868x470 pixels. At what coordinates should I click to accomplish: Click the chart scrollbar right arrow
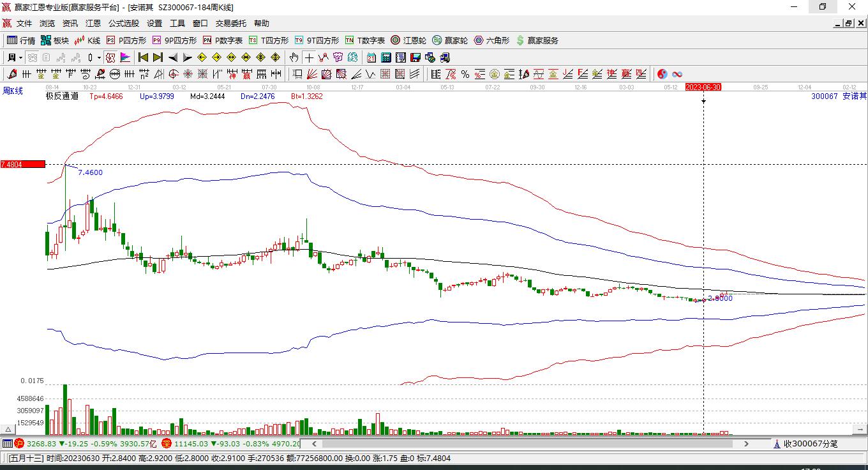tap(747, 443)
